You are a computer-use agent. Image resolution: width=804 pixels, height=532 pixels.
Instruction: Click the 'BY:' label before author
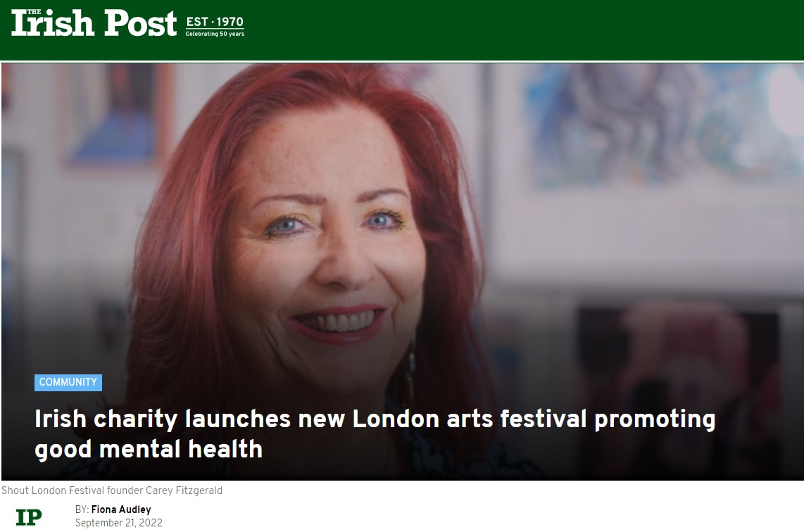82,509
